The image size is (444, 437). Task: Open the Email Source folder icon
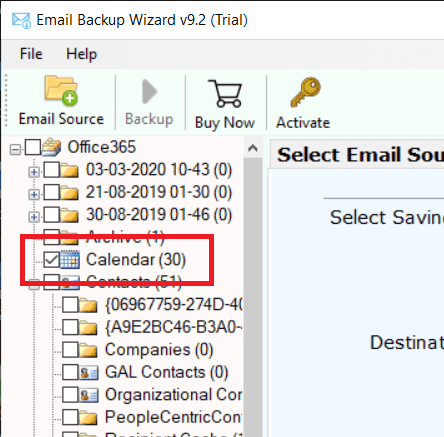tap(61, 90)
